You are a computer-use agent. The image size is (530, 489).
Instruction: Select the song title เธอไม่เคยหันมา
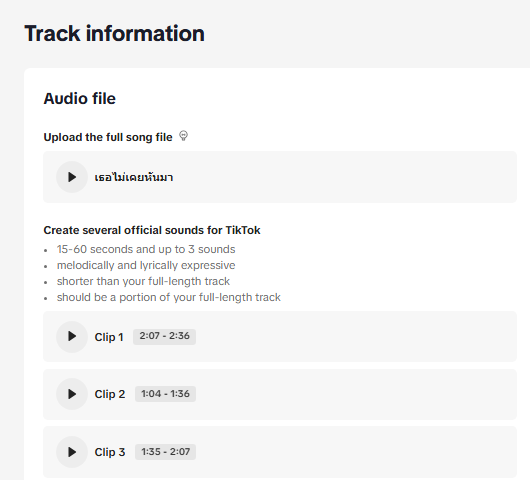[134, 177]
